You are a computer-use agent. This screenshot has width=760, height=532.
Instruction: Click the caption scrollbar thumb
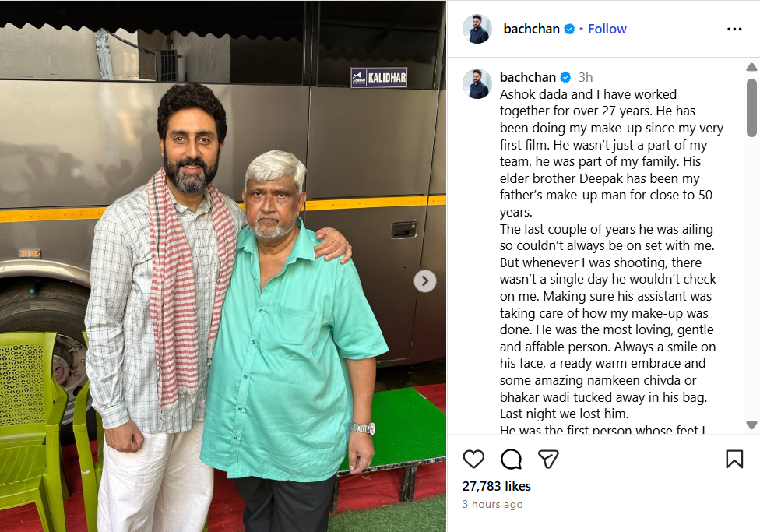(751, 107)
